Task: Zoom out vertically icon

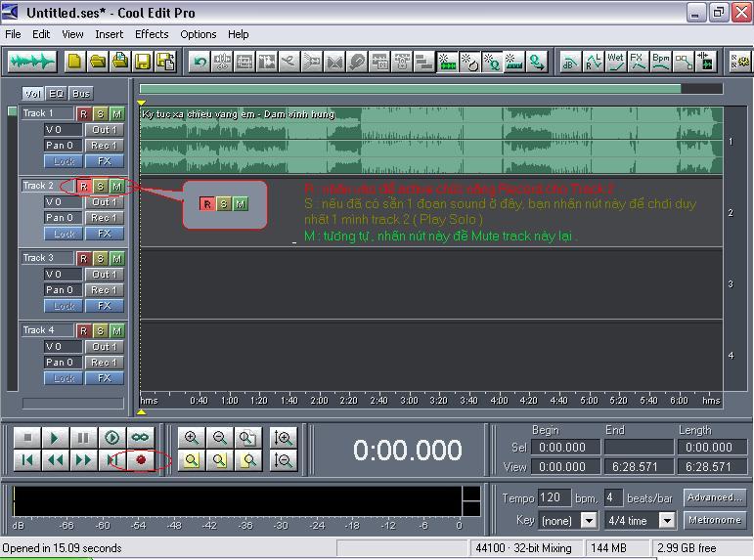Action: 283,460
